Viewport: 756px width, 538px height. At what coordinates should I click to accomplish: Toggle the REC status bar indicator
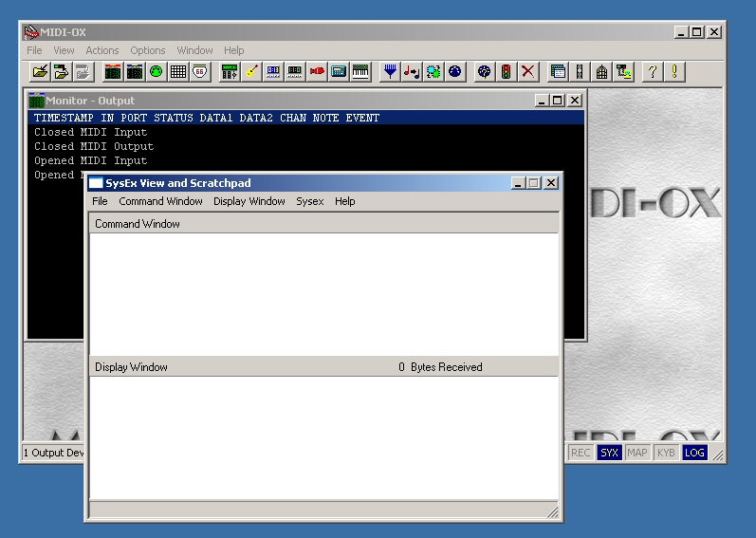[x=581, y=453]
